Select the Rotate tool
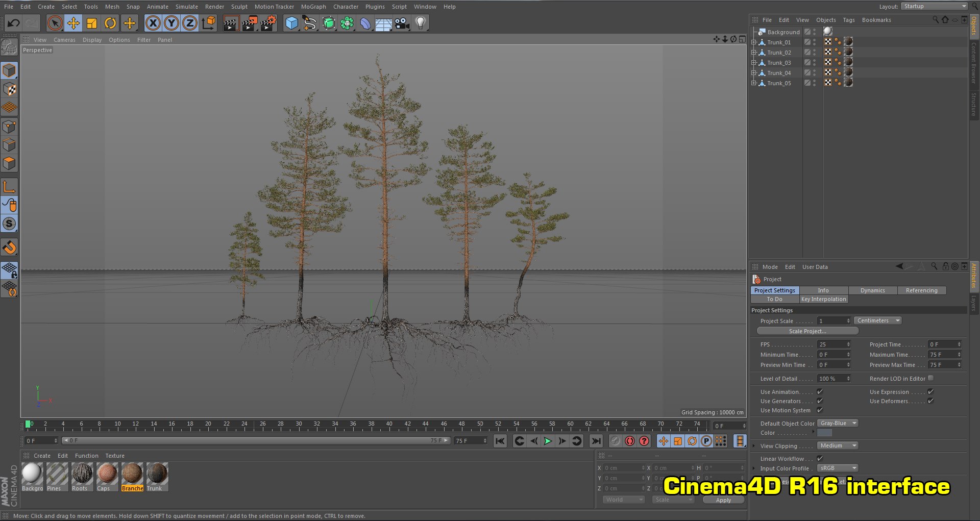The width and height of the screenshot is (980, 521). point(110,23)
